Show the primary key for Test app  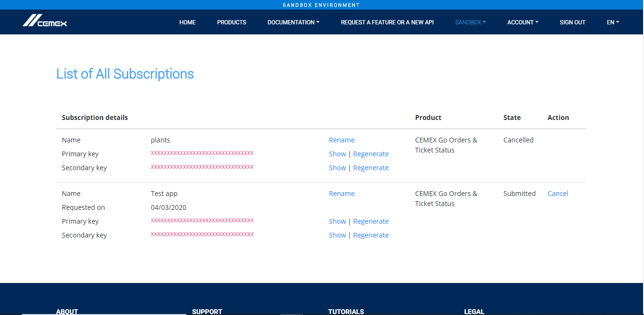[337, 221]
